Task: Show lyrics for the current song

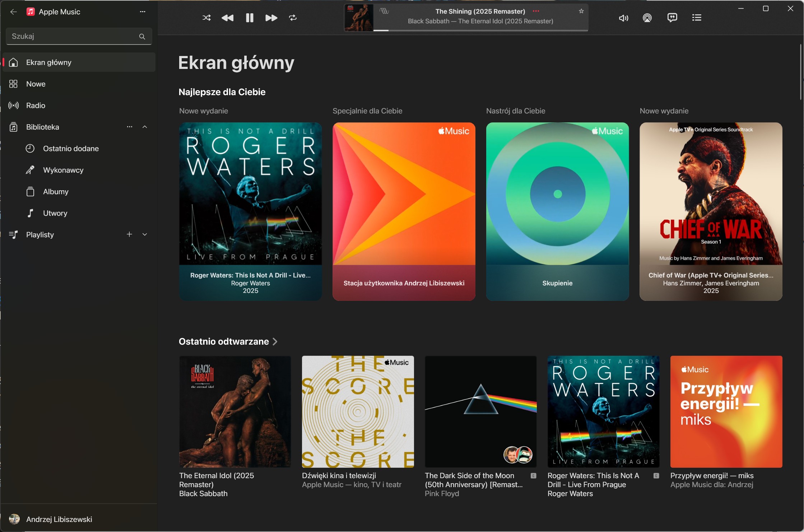Action: 672,17
